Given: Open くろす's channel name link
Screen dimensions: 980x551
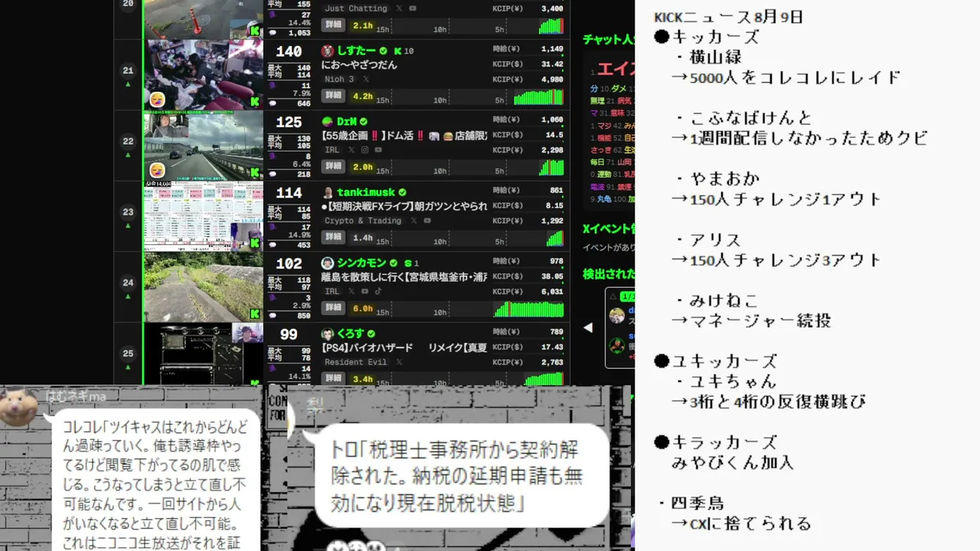Looking at the screenshot, I should click(351, 334).
